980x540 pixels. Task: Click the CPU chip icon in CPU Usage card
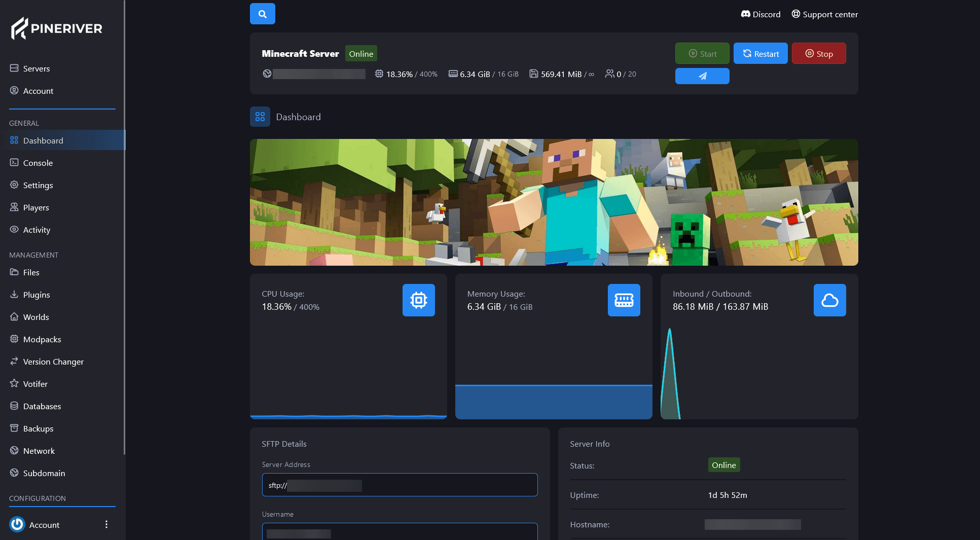[419, 300]
